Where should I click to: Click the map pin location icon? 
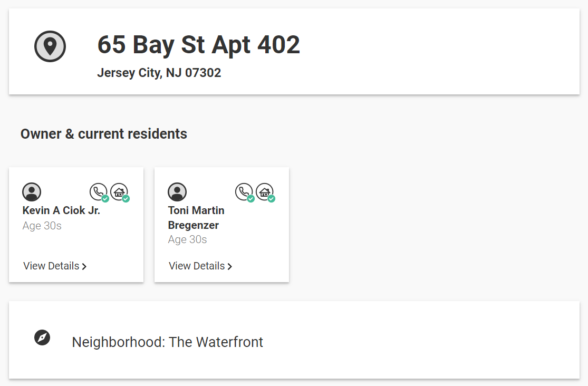50,46
